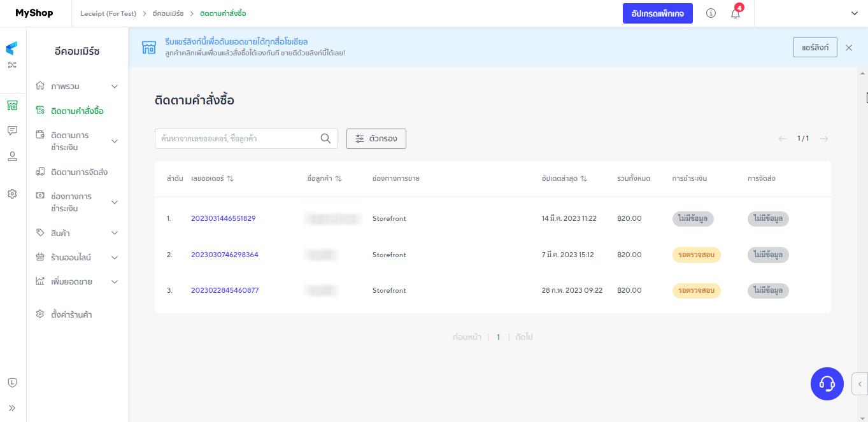
Task: Click the 28 ก.พ. 2023 09:22 date cell
Action: (572, 290)
